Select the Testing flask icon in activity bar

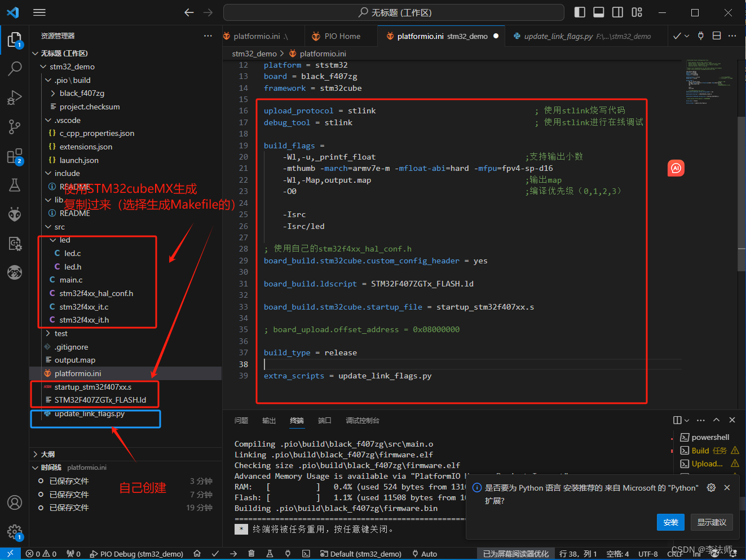pyautogui.click(x=14, y=185)
